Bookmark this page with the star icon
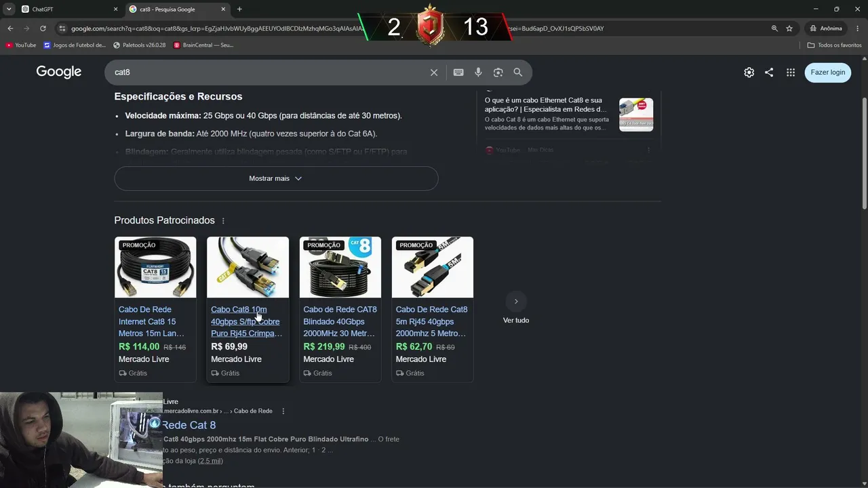This screenshot has width=868, height=488. tap(789, 28)
